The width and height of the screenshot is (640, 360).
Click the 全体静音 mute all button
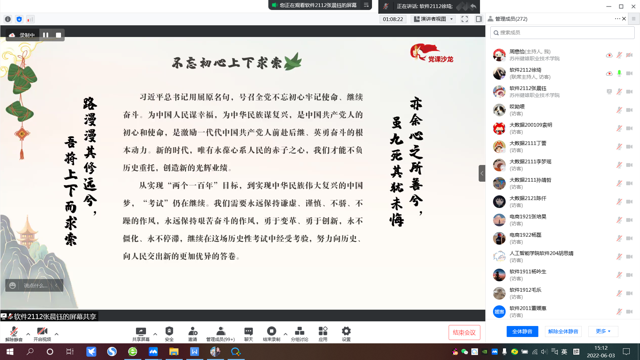pyautogui.click(x=522, y=331)
